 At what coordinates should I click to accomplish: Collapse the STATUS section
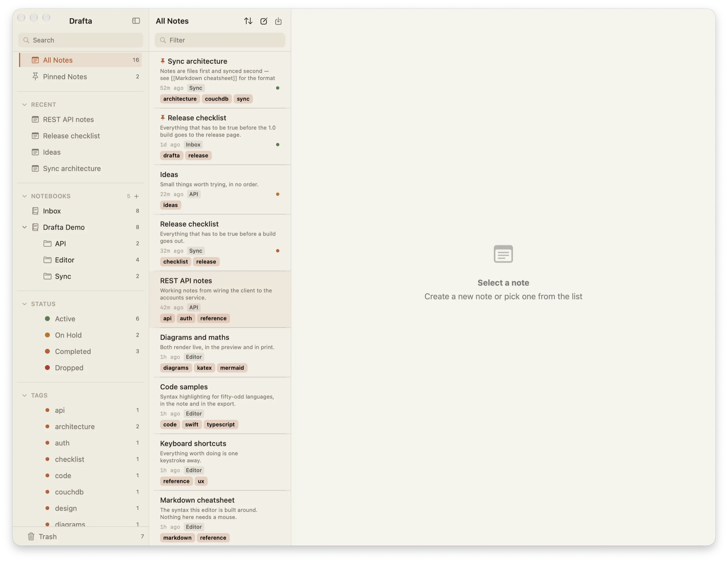(x=24, y=304)
